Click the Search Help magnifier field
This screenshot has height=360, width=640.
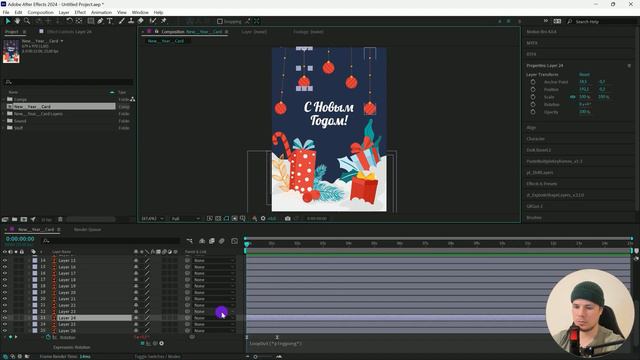(602, 21)
